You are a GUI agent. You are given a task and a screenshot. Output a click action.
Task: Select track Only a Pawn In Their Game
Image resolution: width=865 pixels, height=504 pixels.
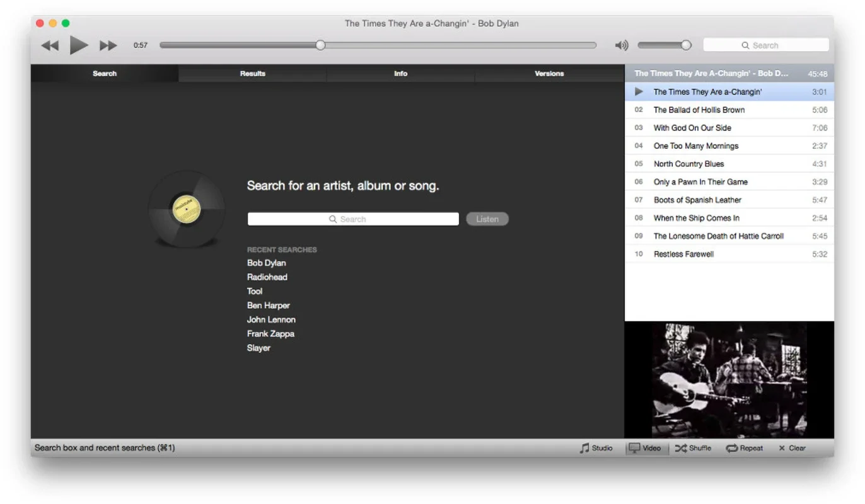pyautogui.click(x=729, y=182)
